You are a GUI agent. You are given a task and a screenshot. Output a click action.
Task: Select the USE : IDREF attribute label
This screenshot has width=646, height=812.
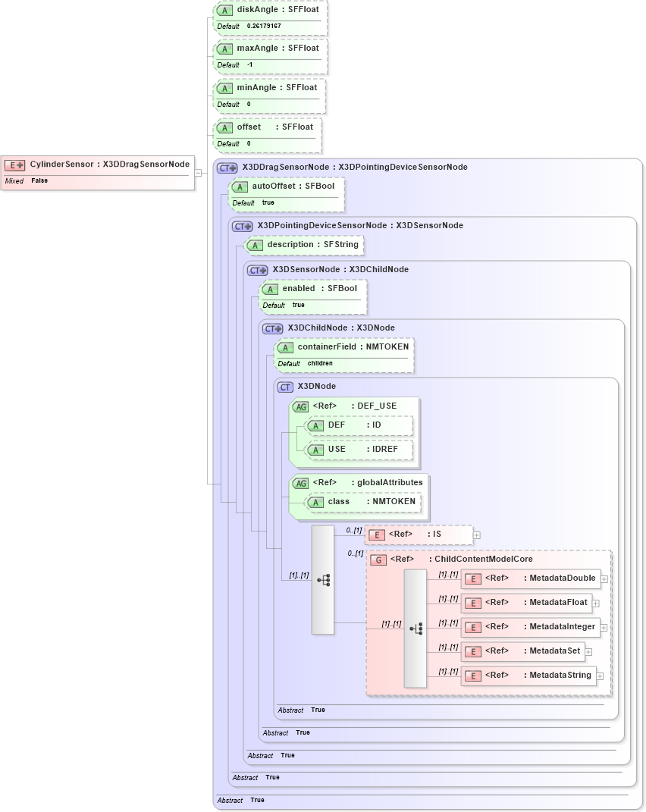pos(363,450)
